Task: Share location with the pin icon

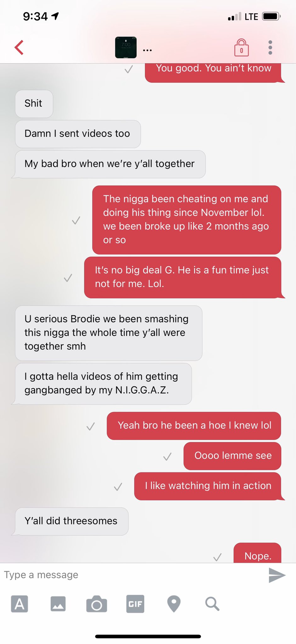Action: coord(174,604)
